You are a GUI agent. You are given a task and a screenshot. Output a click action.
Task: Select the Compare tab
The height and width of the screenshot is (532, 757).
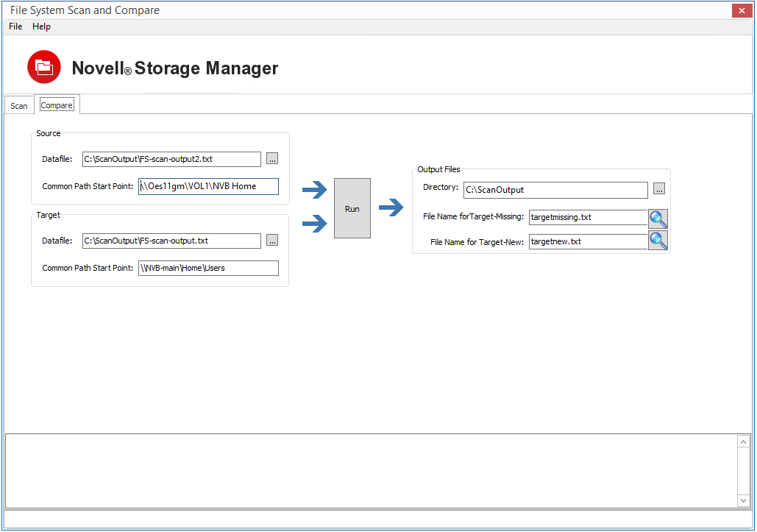(57, 105)
